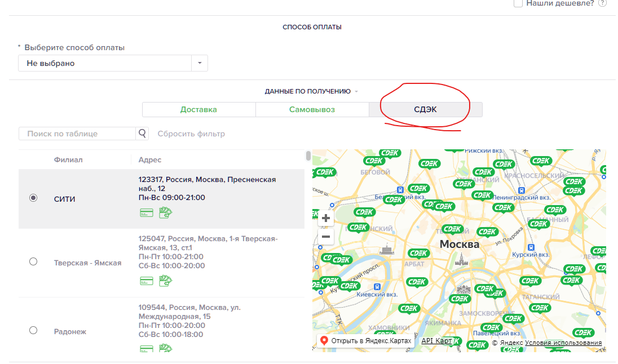This screenshot has width=618, height=364.
Task: Focus the "Поиск по таблице" search field
Action: click(77, 134)
